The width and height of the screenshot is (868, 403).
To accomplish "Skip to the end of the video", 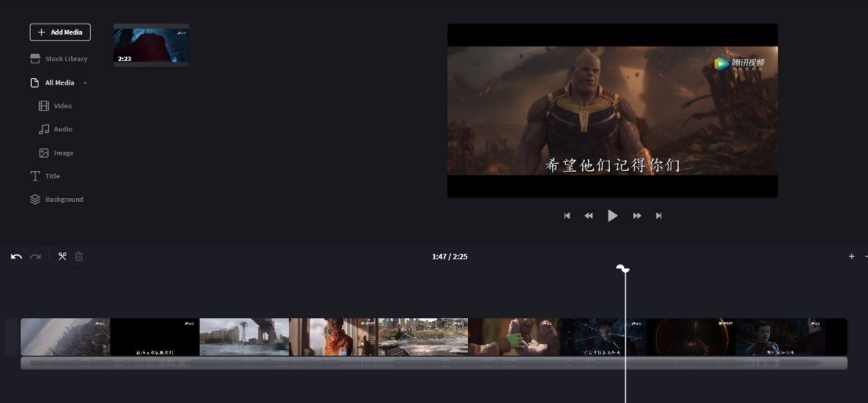I will pos(659,216).
